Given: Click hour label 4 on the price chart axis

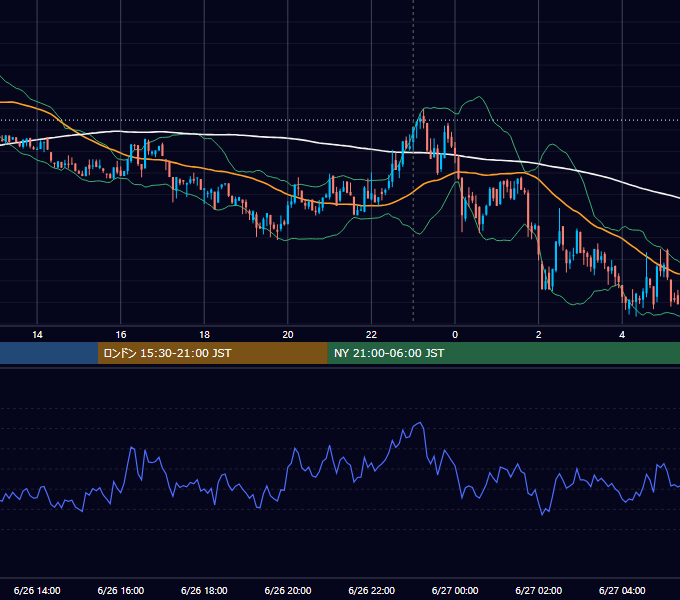Looking at the screenshot, I should 622,334.
